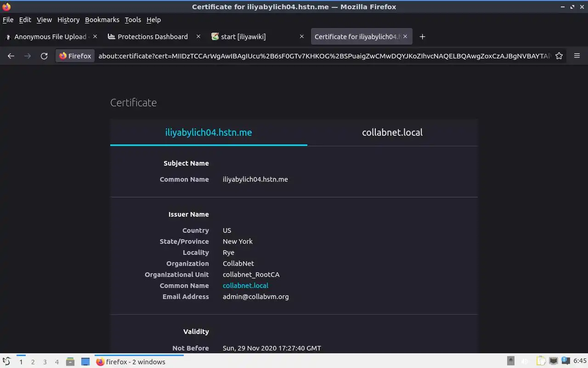Close the start [iliyawiki] tab

[302, 36]
